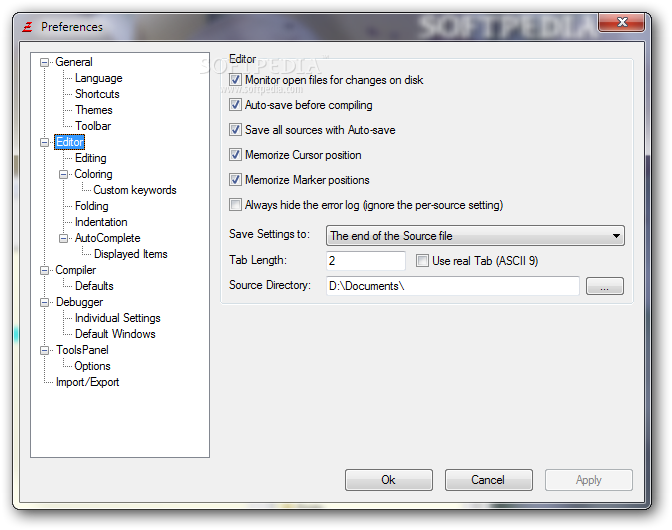Select the Debugger category
This screenshot has width=672, height=530.
coord(79,302)
